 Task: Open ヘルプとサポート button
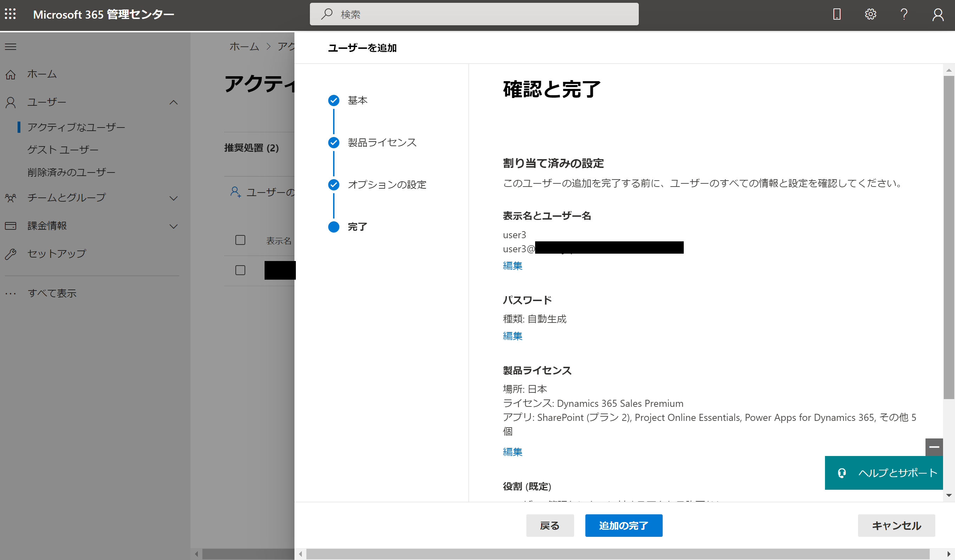(883, 473)
